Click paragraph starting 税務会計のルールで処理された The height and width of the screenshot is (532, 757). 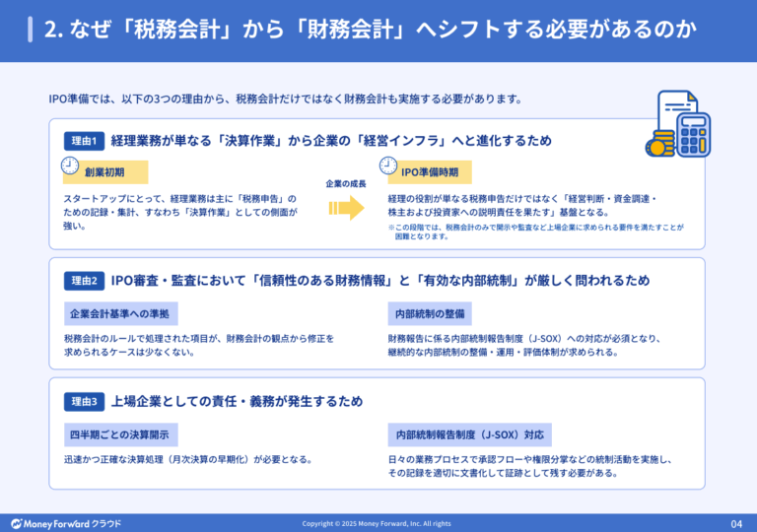tap(199, 345)
